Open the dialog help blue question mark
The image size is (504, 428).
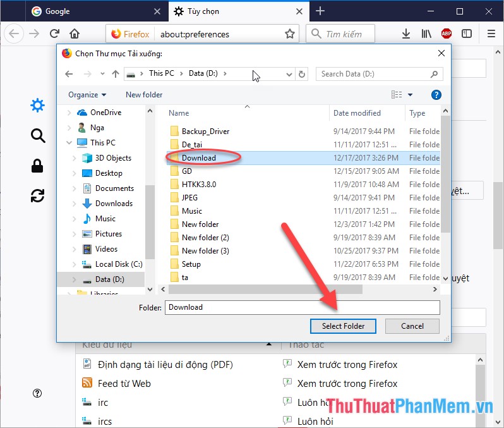pos(436,95)
